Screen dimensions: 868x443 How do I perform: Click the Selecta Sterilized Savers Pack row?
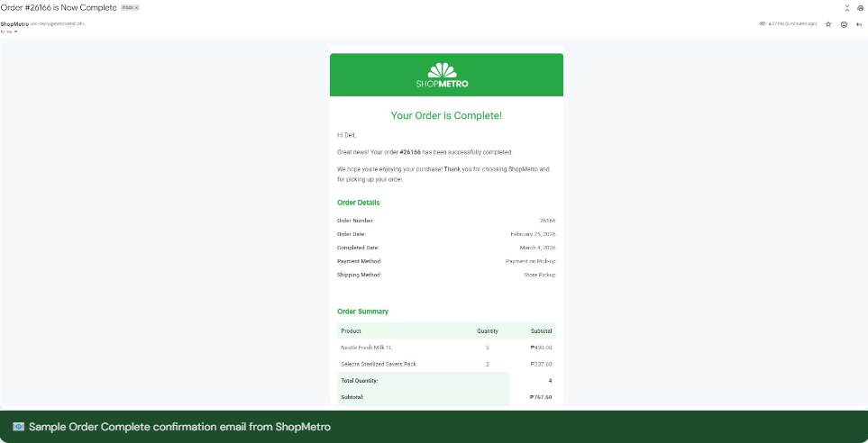447,364
